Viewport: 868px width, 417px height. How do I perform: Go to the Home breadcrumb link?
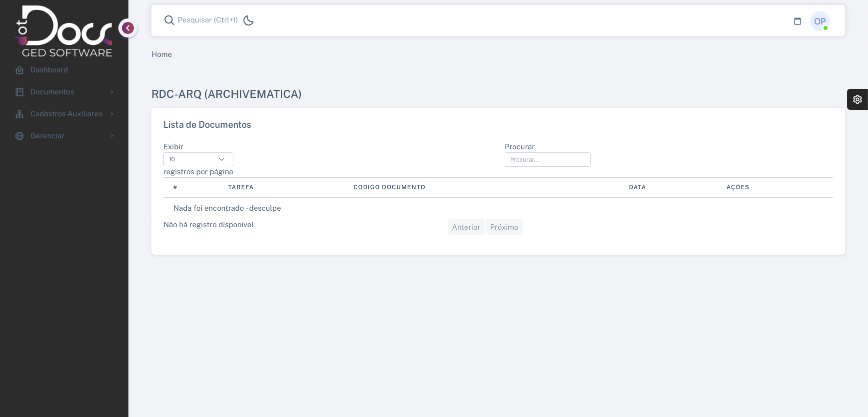pos(161,54)
